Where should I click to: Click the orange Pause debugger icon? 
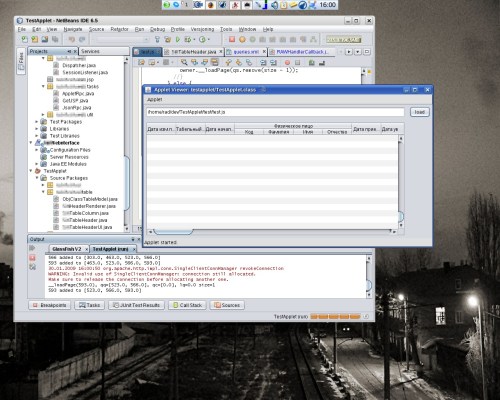242,39
